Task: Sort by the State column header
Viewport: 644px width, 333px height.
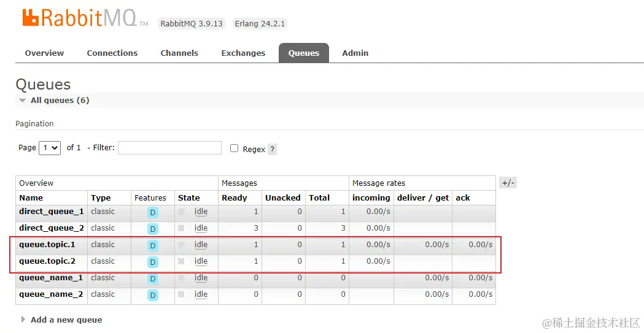Action: tap(189, 197)
